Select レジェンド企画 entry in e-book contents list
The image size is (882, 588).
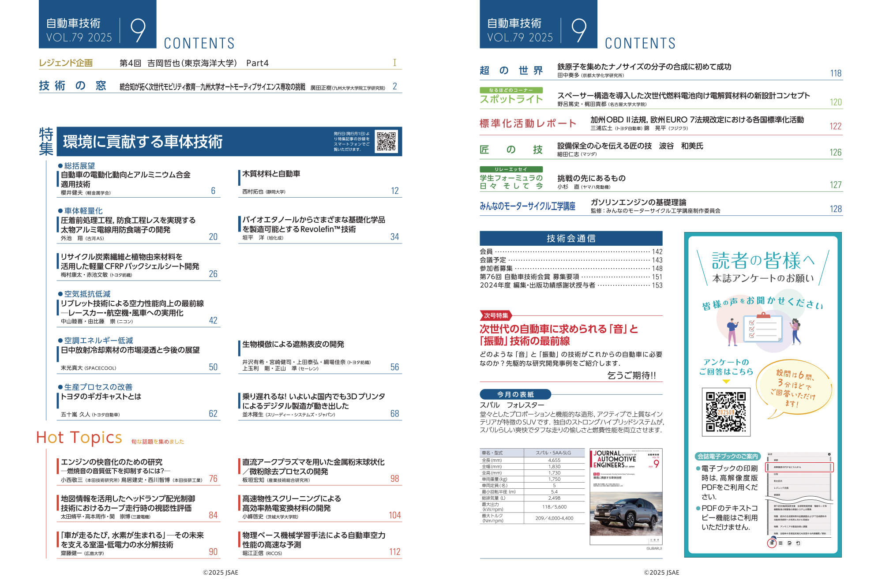pos(781,488)
